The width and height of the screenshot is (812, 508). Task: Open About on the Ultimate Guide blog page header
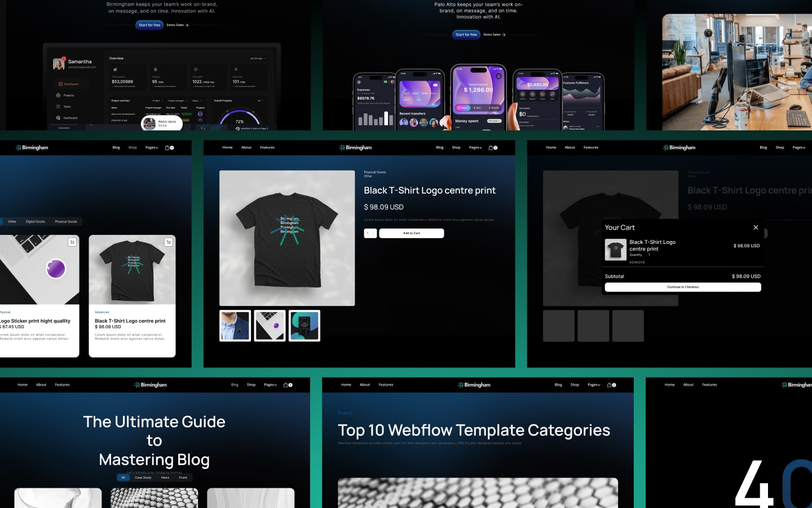[x=41, y=385]
